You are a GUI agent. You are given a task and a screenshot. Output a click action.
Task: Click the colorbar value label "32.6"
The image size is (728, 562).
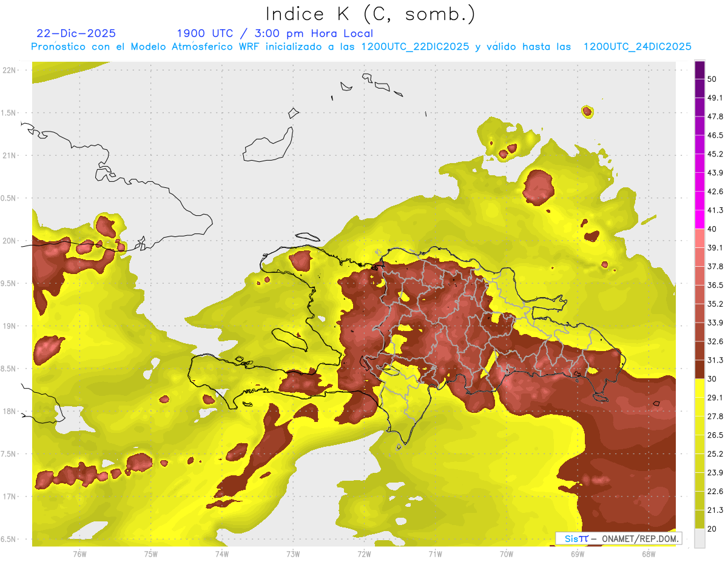click(x=715, y=341)
